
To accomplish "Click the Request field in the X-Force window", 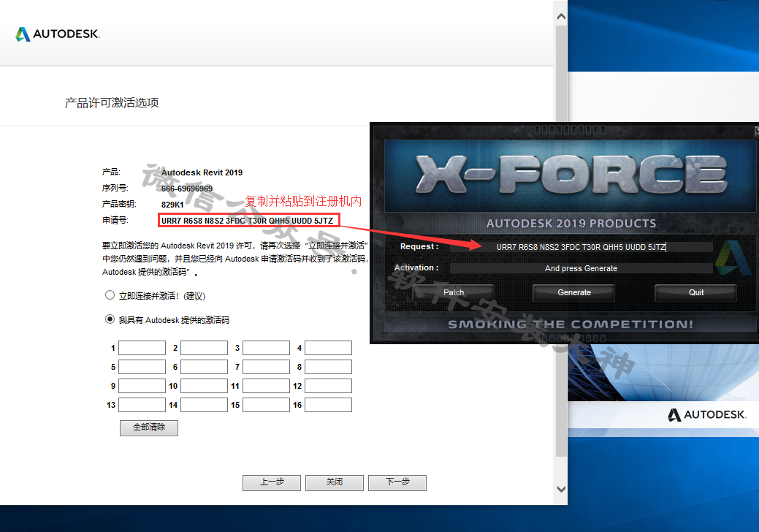I will pos(581,247).
